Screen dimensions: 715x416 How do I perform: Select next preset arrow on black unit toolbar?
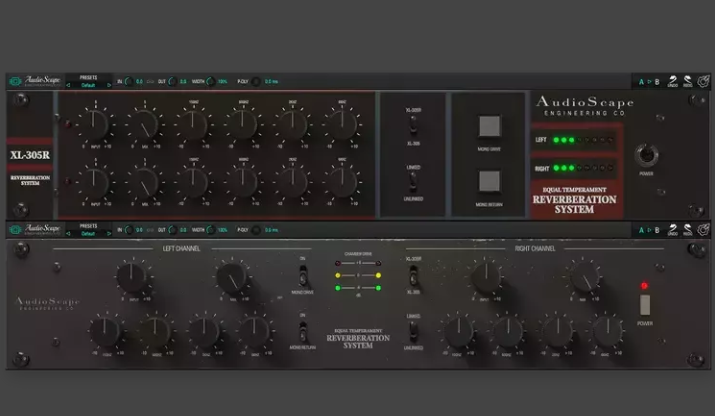tap(109, 234)
